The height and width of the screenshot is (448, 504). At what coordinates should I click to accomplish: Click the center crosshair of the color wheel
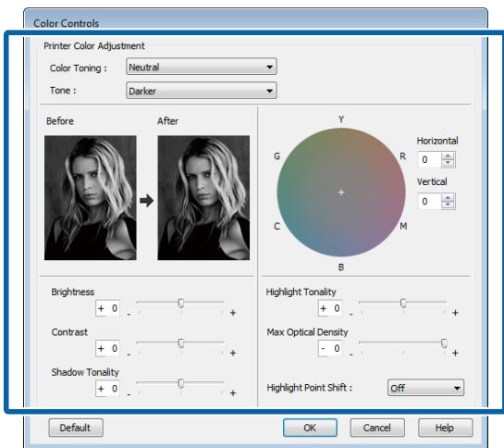click(x=341, y=193)
